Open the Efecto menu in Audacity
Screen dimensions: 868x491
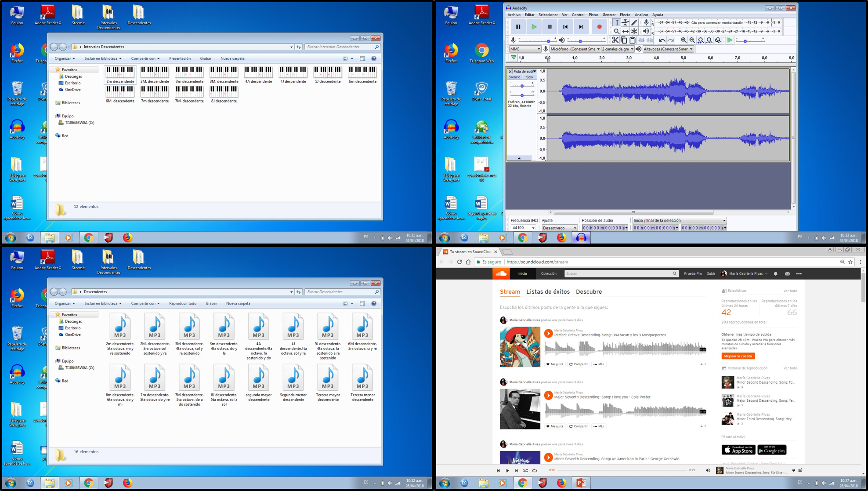coord(625,15)
